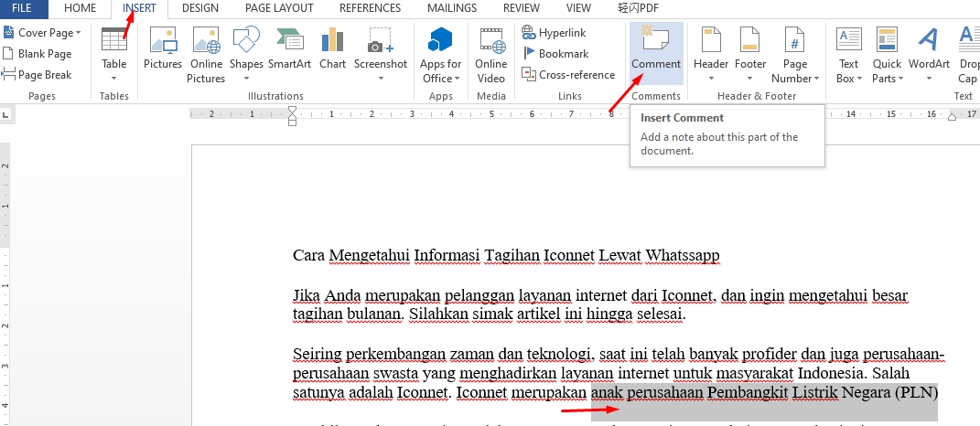
Task: Click the tab selector at ruler corner
Action: point(6,114)
